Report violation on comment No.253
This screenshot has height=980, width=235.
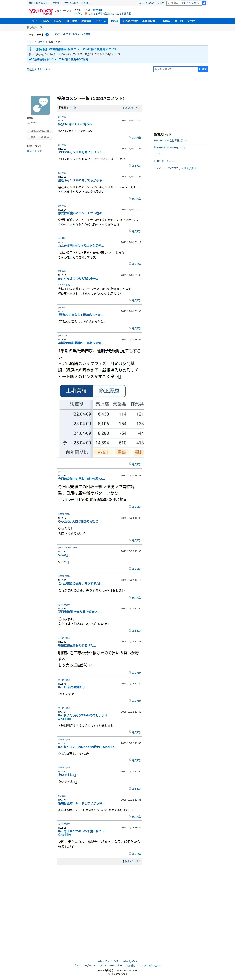(x=135, y=569)
